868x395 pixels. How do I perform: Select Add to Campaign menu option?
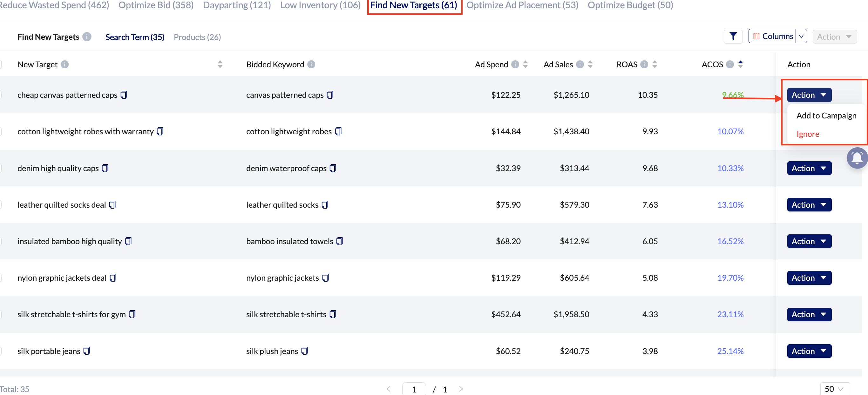[826, 116]
